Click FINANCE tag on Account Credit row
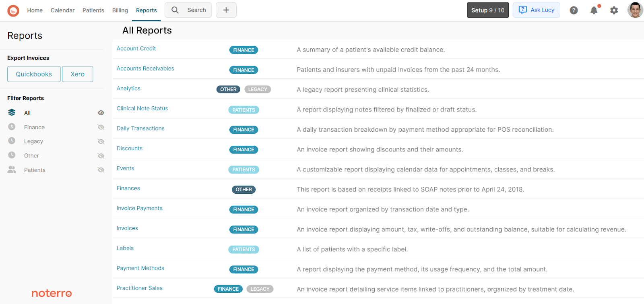 [x=244, y=50]
